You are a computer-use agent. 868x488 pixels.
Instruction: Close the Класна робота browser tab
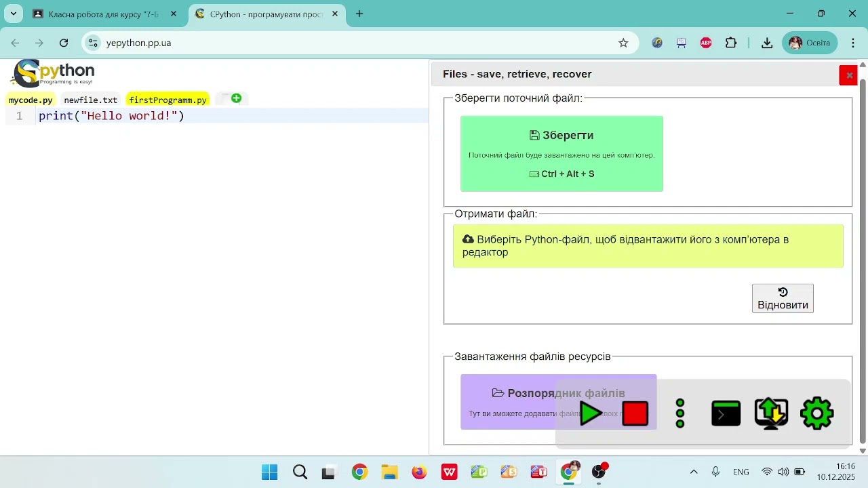coord(174,14)
